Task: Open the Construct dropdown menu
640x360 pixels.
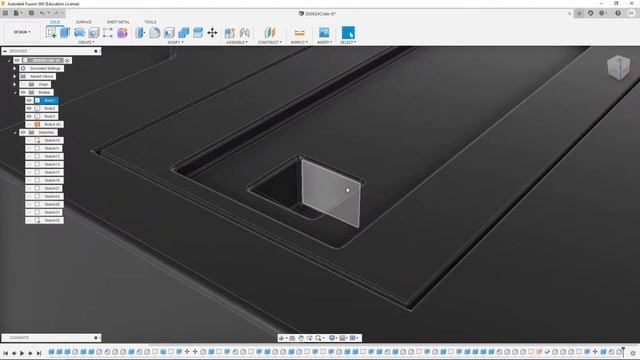Action: click(270, 42)
